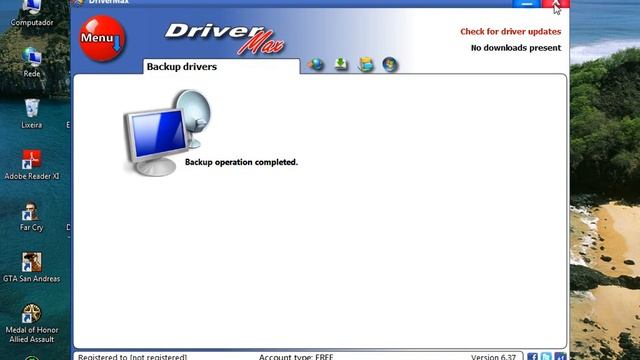Click the No downloads present text

516,48
